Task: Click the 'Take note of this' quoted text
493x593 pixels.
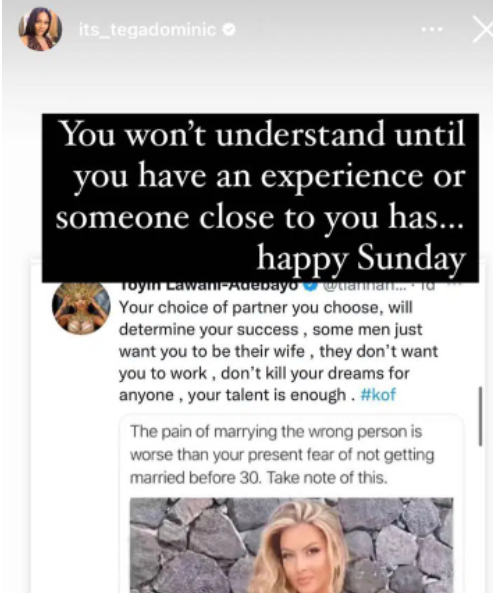Action: click(x=327, y=478)
